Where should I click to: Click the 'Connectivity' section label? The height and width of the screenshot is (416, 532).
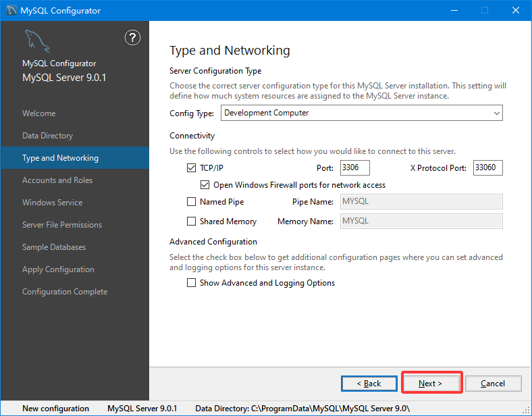(x=192, y=136)
